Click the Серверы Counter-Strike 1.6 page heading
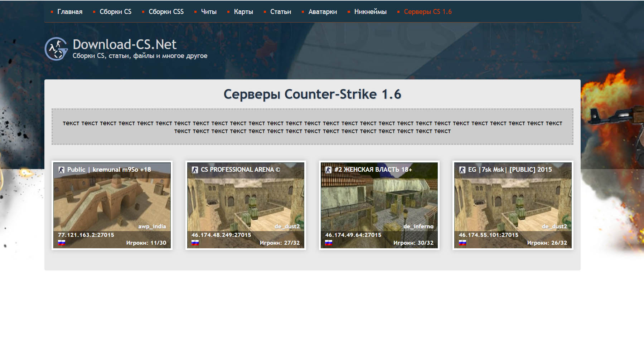Viewport: 644px width, 347px height. click(312, 94)
